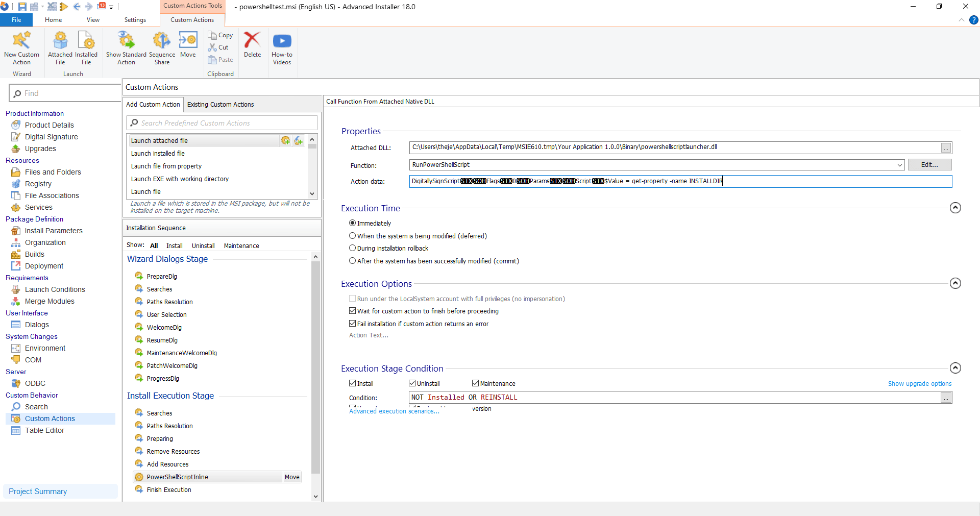
Task: Select During installation rollback
Action: (352, 248)
